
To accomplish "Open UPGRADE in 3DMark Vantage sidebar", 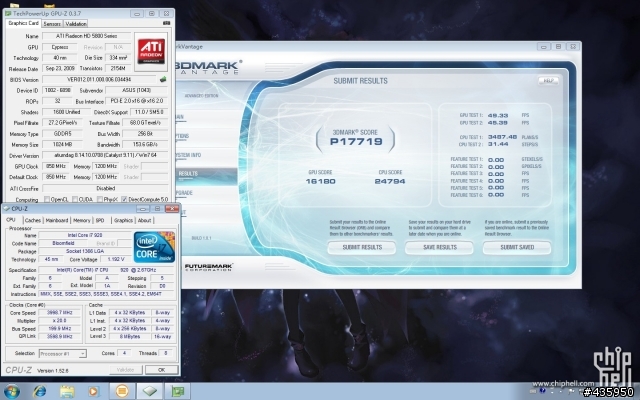I will [x=184, y=193].
